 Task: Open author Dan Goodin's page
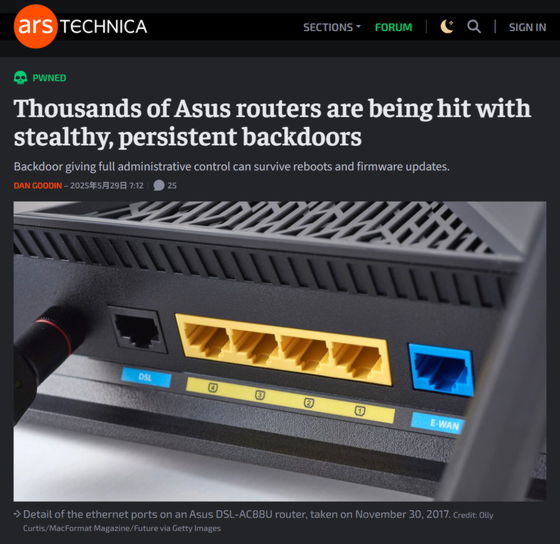click(38, 186)
